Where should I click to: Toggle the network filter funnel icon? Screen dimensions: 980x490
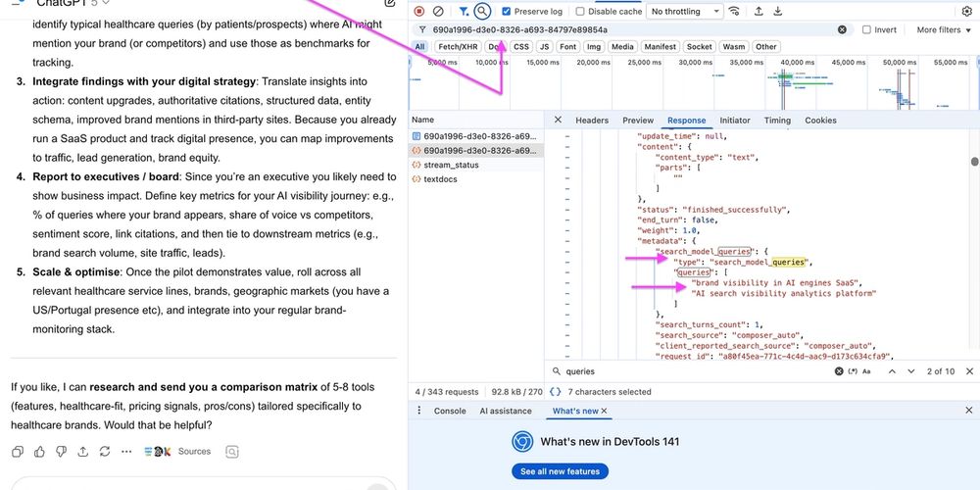[464, 11]
